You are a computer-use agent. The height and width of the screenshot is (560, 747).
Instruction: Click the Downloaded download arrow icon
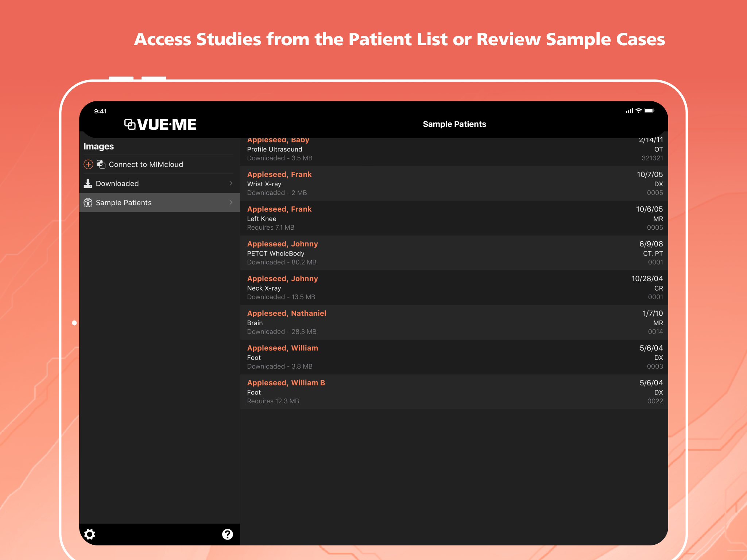(88, 183)
